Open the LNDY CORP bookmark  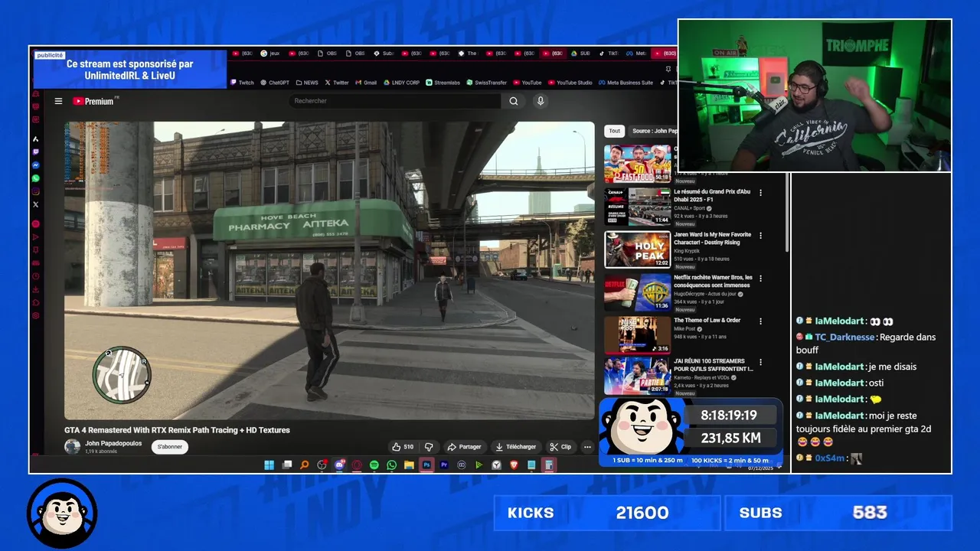point(401,83)
